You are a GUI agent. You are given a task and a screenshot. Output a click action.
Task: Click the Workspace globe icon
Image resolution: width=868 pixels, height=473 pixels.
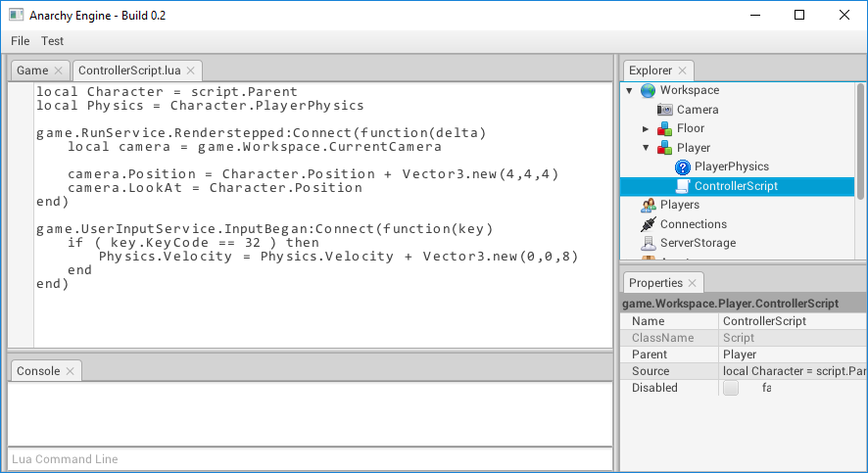coord(648,90)
